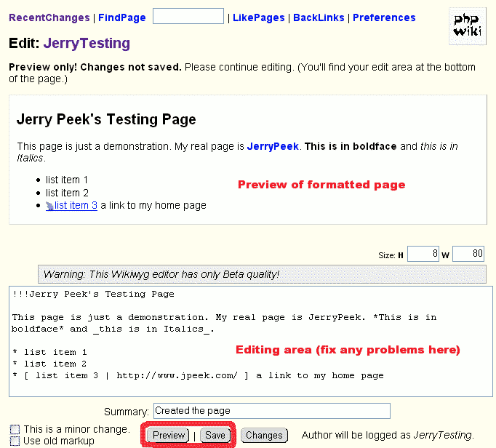Show BackLinks for this page

pyautogui.click(x=319, y=17)
